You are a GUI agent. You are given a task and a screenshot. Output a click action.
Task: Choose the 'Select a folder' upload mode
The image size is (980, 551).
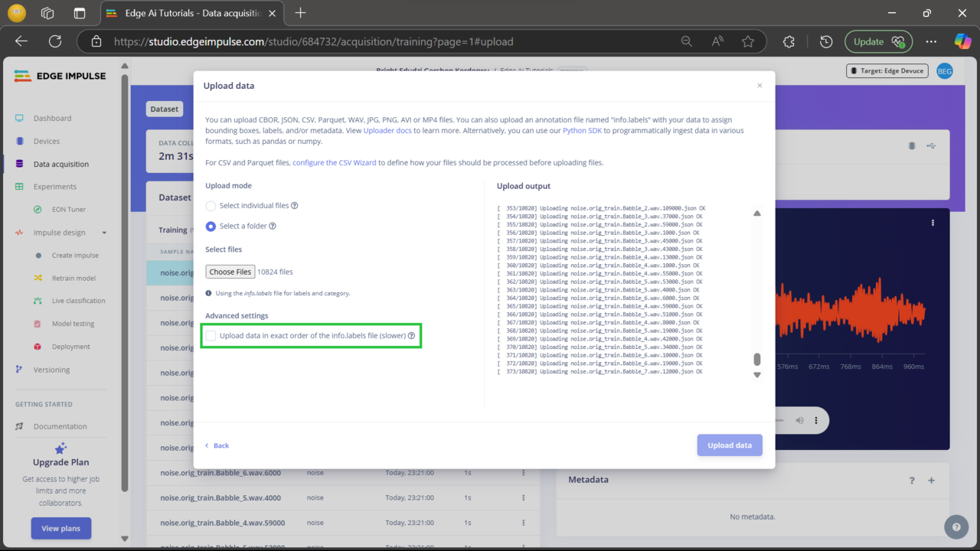point(211,226)
